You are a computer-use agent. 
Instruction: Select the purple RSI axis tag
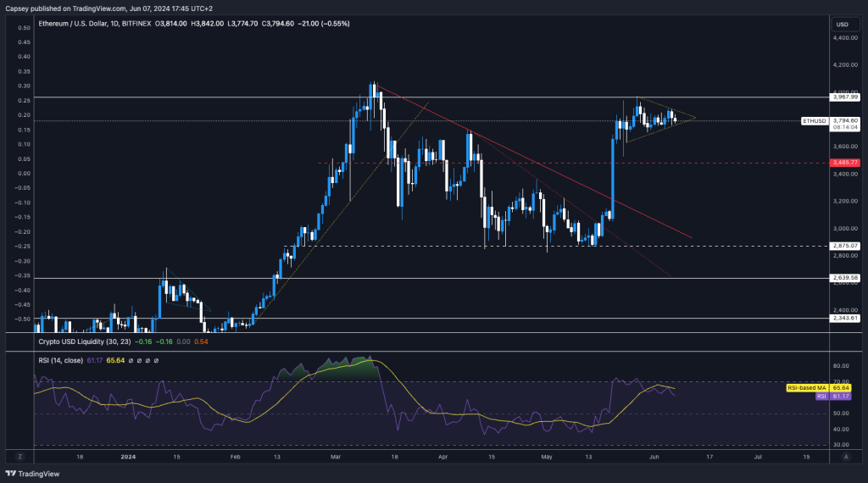pyautogui.click(x=821, y=396)
